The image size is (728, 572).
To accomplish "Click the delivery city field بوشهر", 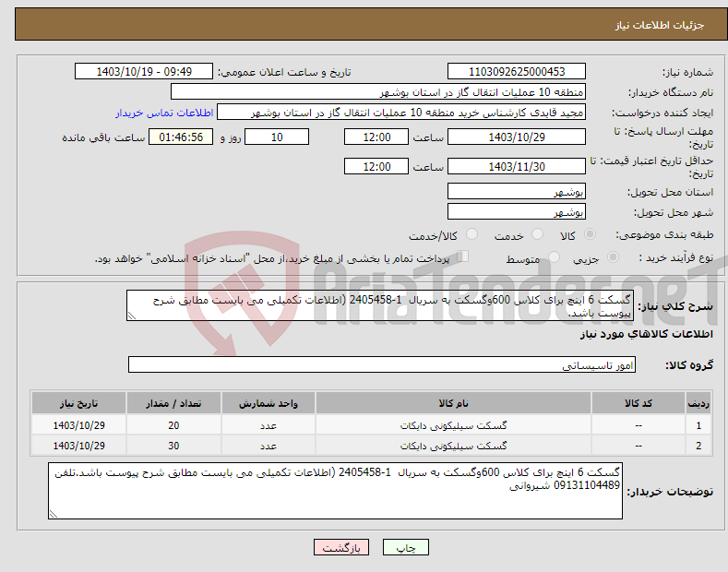I will 517,211.
